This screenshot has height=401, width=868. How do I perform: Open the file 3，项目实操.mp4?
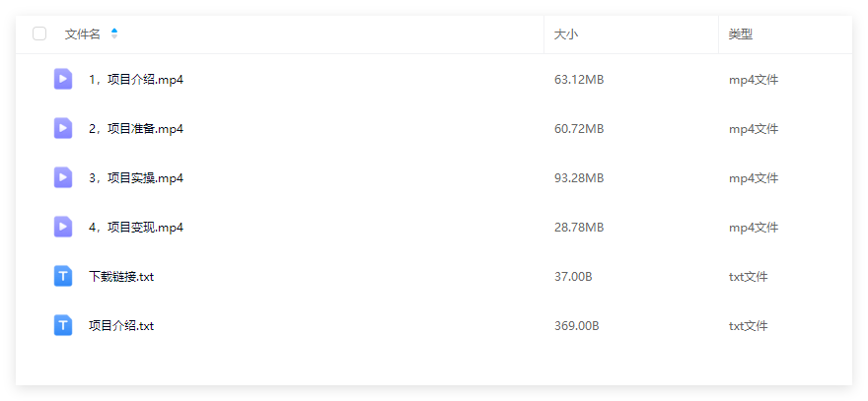pyautogui.click(x=136, y=178)
